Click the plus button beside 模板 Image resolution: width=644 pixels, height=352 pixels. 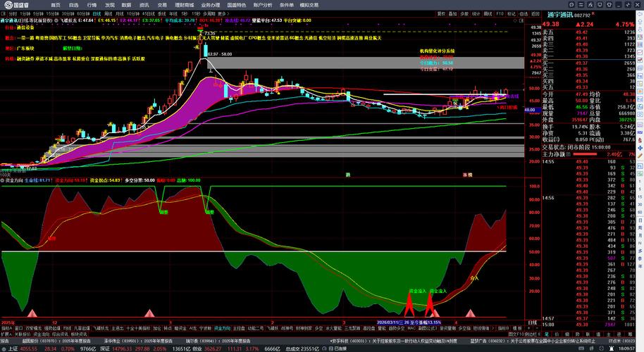point(529,328)
